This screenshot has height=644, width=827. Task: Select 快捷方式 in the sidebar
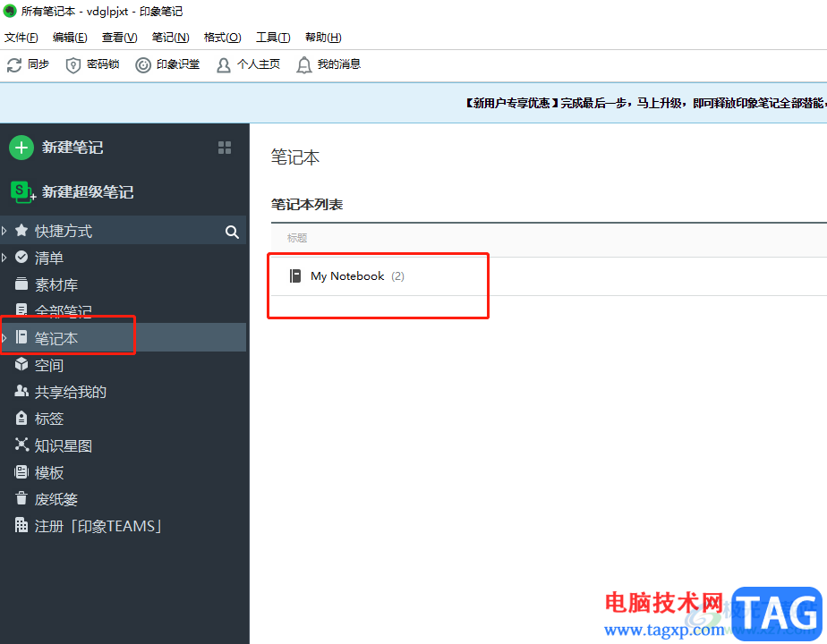[x=123, y=231]
